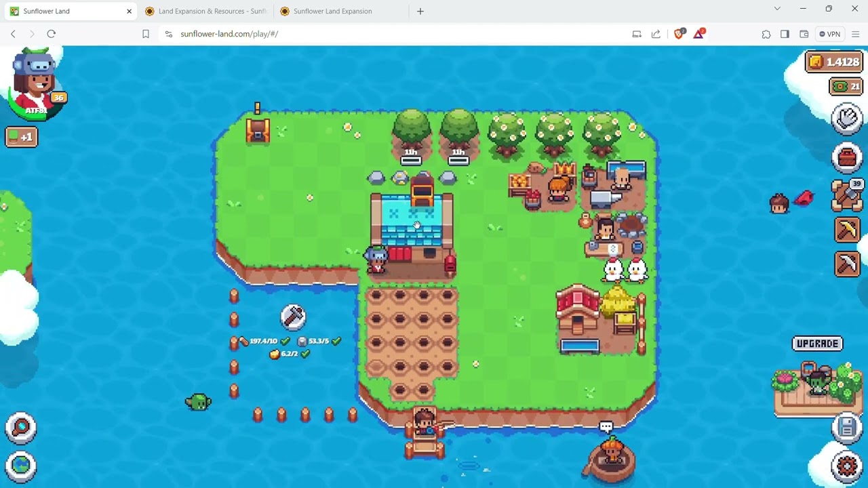
Task: Click the red hen house barn
Action: pyautogui.click(x=578, y=310)
